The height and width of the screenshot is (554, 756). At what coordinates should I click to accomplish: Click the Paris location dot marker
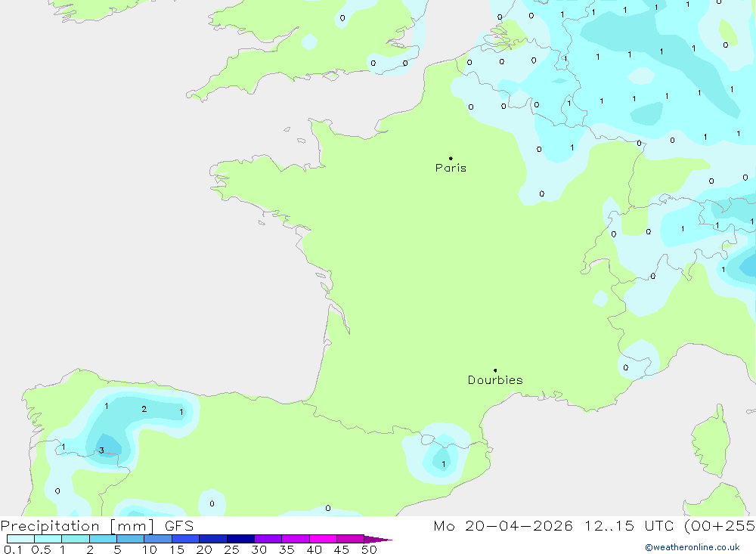pyautogui.click(x=451, y=158)
